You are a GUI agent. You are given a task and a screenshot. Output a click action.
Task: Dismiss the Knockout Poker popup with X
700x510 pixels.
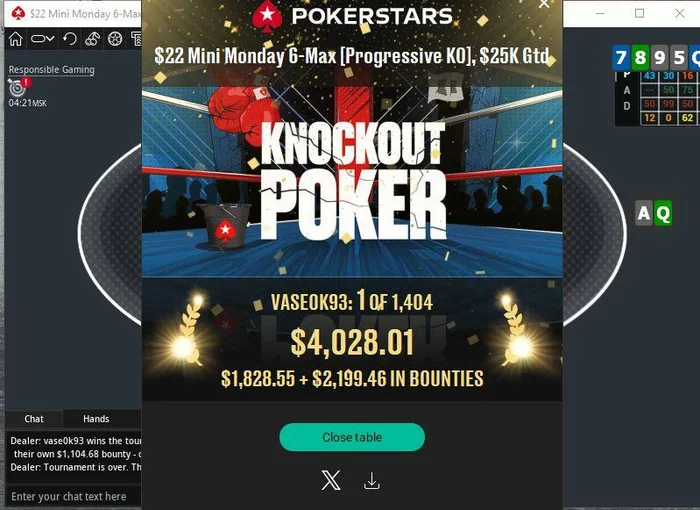[544, 4]
